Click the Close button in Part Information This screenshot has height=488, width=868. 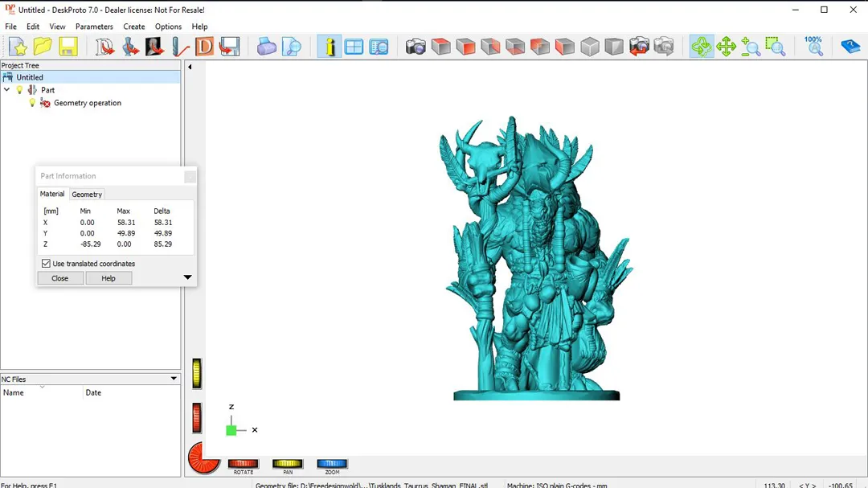point(59,278)
